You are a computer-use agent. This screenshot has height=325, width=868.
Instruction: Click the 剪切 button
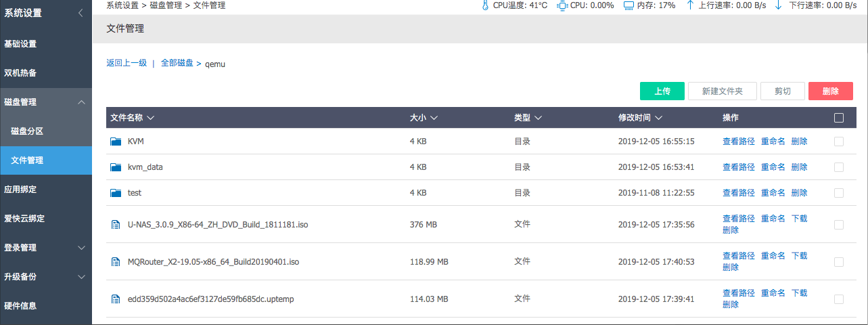(x=783, y=91)
